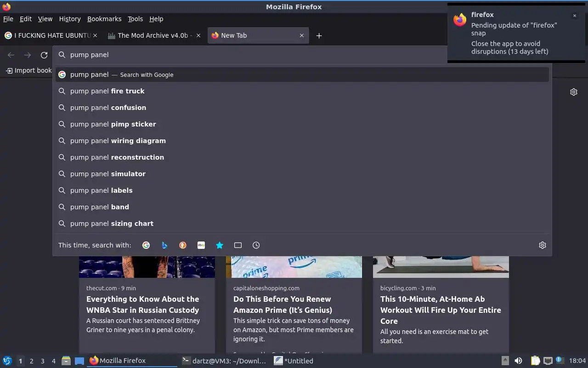Choose suggestion pump panel simulator

(x=302, y=174)
